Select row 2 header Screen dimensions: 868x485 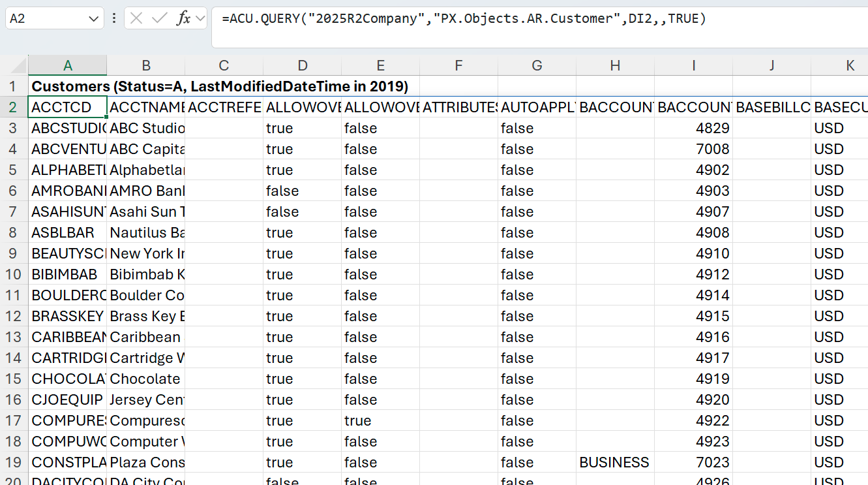pos(13,107)
